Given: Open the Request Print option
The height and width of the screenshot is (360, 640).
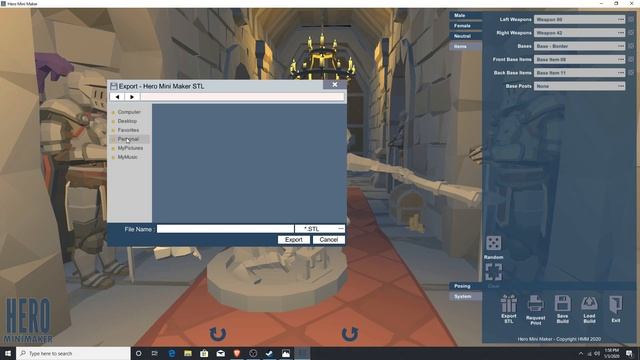Looking at the screenshot, I should pos(536,310).
